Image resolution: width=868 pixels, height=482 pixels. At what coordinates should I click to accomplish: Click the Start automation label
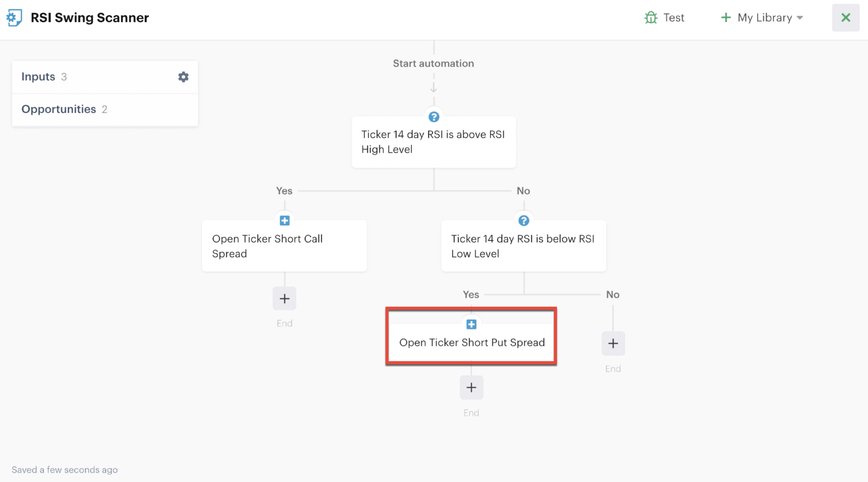[x=433, y=63]
